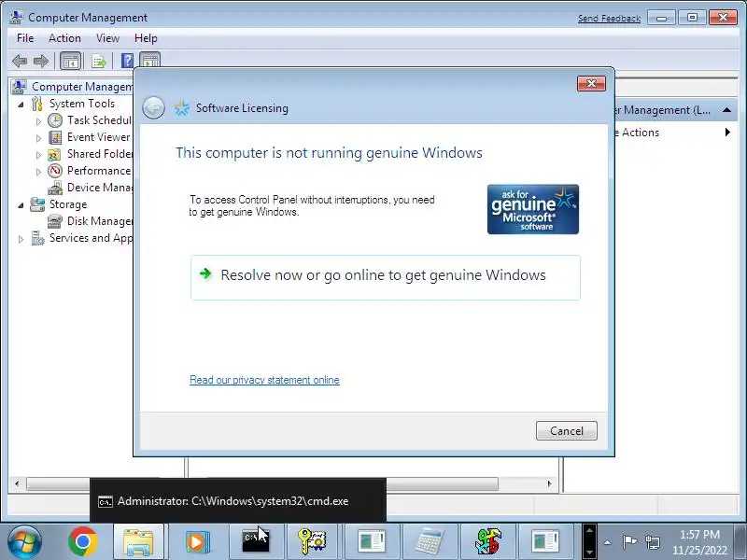Click the Back circle in Software Licensing dialog

coord(153,107)
